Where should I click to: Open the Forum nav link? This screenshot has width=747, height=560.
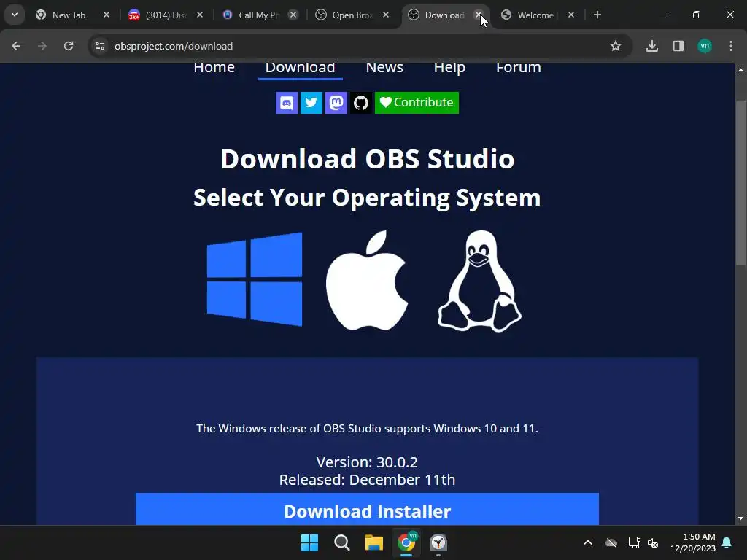(x=519, y=68)
